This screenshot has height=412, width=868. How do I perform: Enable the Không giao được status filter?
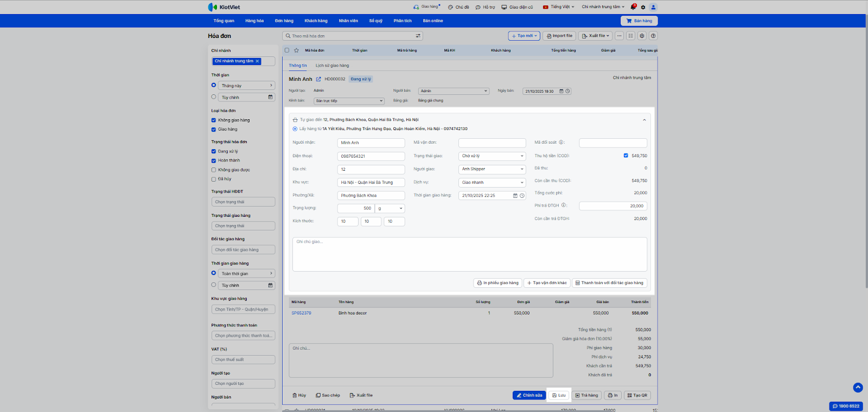pos(214,170)
